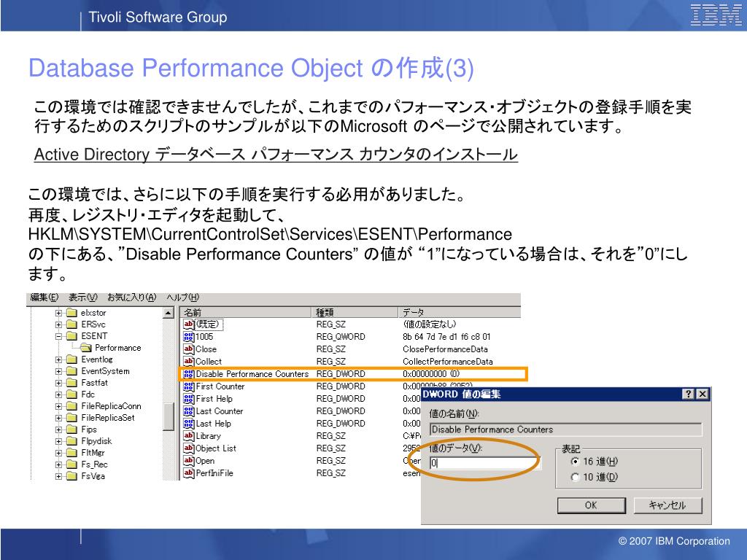Image resolution: width=747 pixels, height=560 pixels.
Task: Click the ERSvc folder icon
Action: (x=72, y=324)
